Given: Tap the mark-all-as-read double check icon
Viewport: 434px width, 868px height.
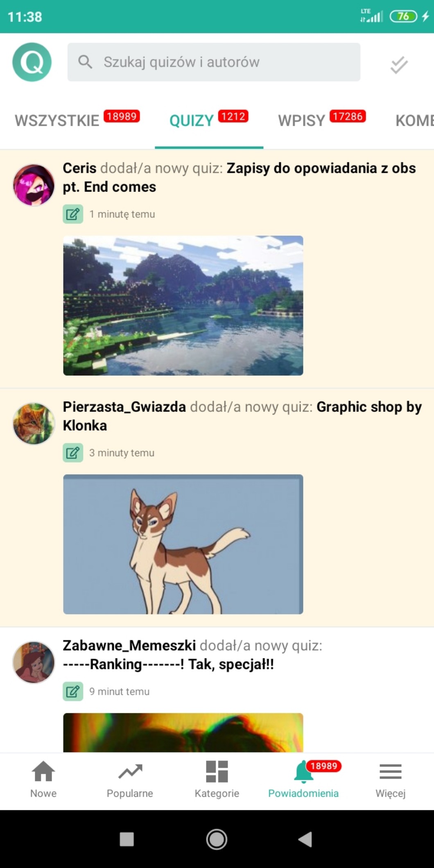Looking at the screenshot, I should [x=399, y=65].
